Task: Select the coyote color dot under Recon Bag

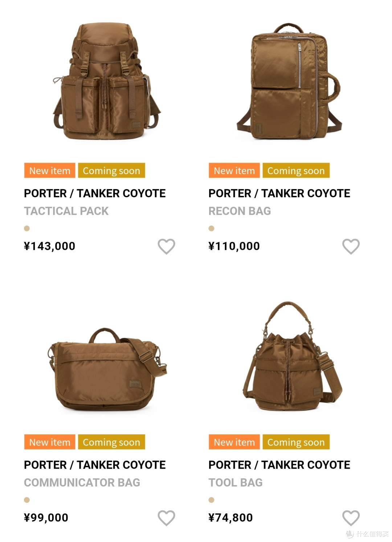Action: 212,228
